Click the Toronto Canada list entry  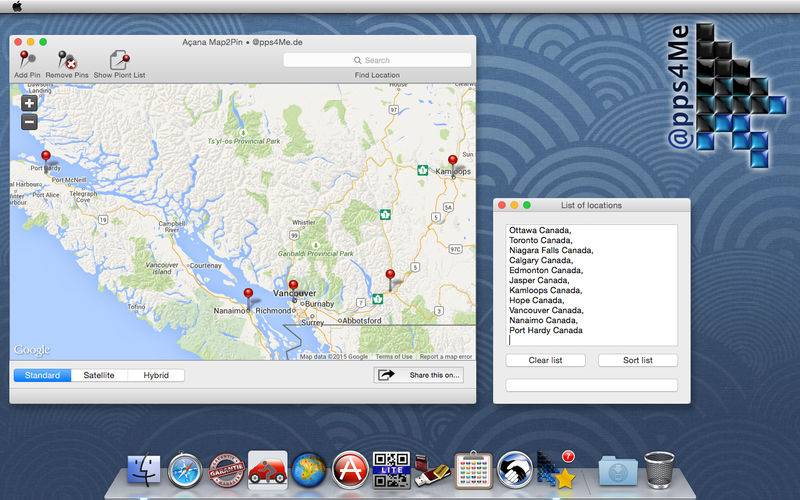click(541, 240)
